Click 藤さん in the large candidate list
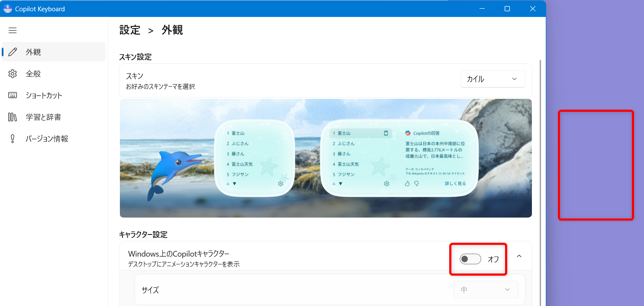The width and height of the screenshot is (644, 306). [x=343, y=154]
